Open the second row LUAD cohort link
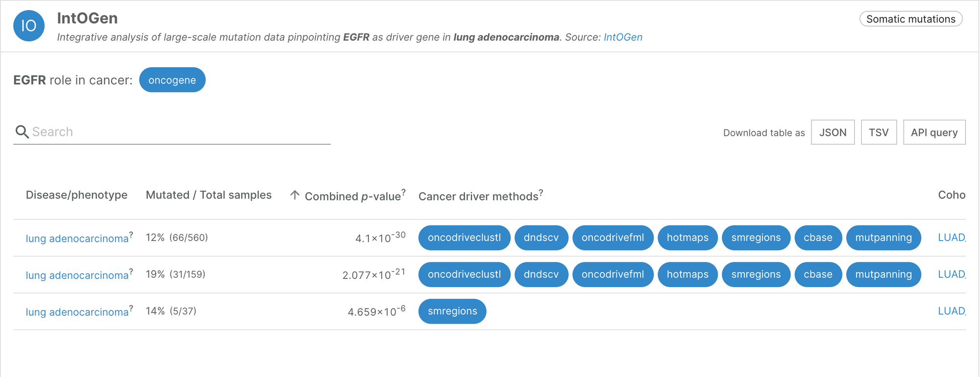The width and height of the screenshot is (980, 377). click(952, 275)
